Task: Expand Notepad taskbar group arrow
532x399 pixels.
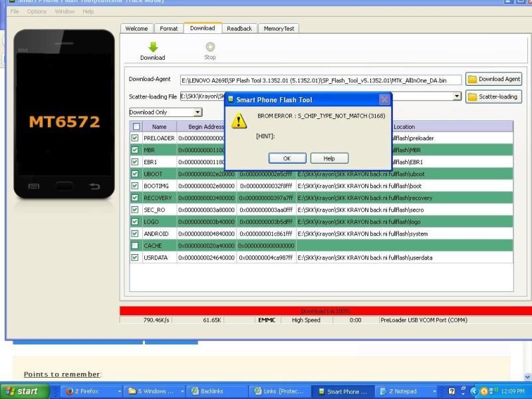Action: 434,392
